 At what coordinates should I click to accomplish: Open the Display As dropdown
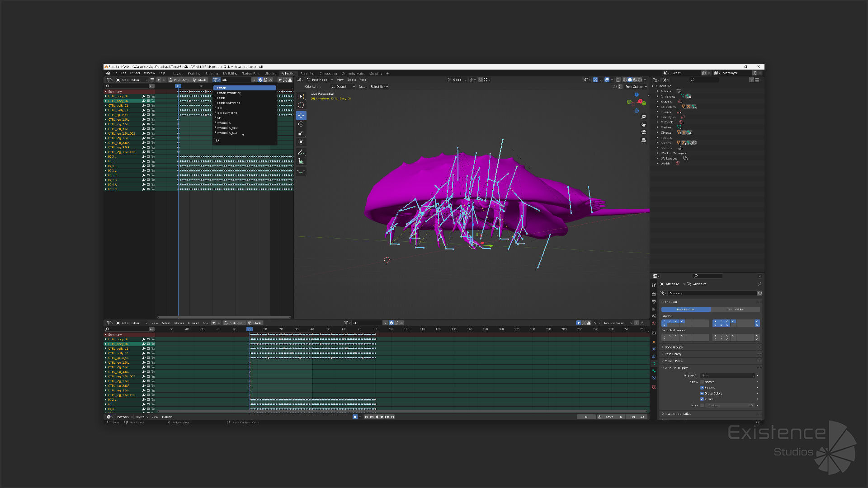(x=728, y=376)
